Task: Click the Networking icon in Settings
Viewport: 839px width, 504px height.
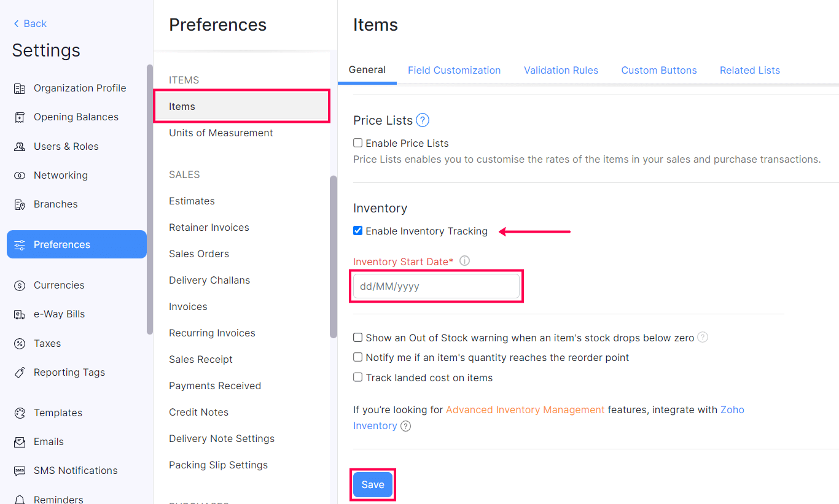Action: pyautogui.click(x=20, y=176)
